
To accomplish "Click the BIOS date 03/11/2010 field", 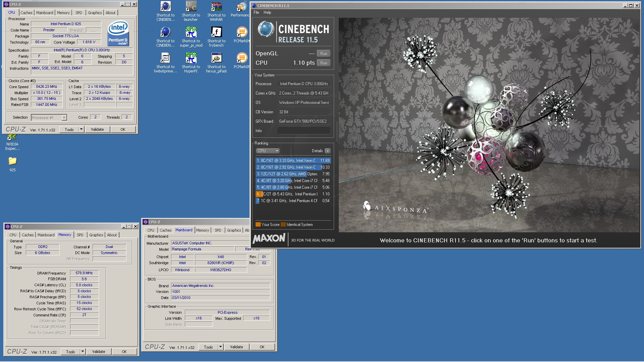I will [x=220, y=298].
